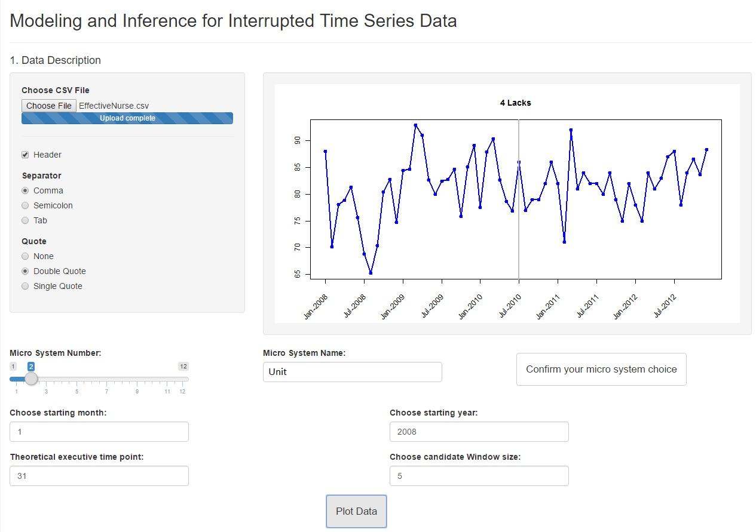Click the Micro System Name text field
Image resolution: width=756 pixels, height=532 pixels.
(x=352, y=372)
